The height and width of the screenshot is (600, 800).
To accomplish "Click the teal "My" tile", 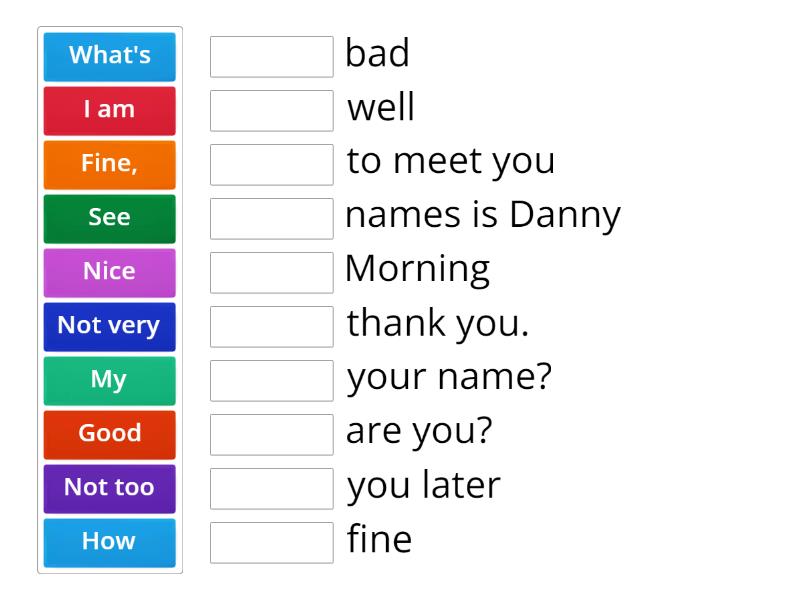I will point(109,380).
